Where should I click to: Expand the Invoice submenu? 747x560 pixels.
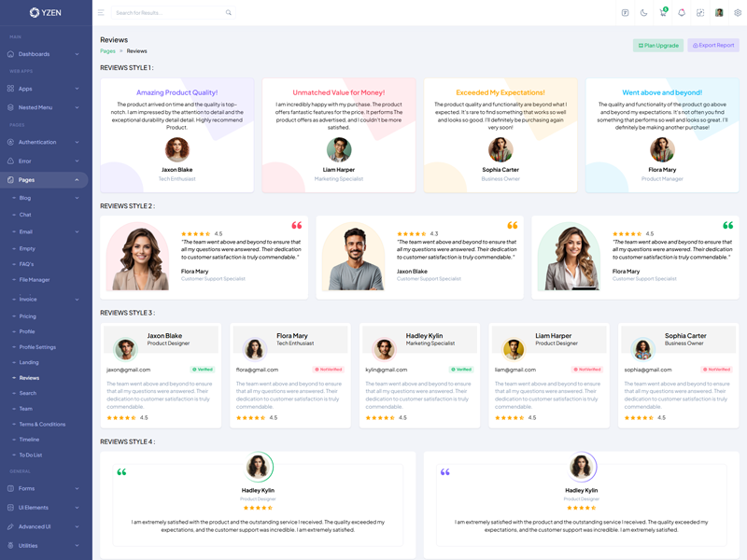coord(45,300)
